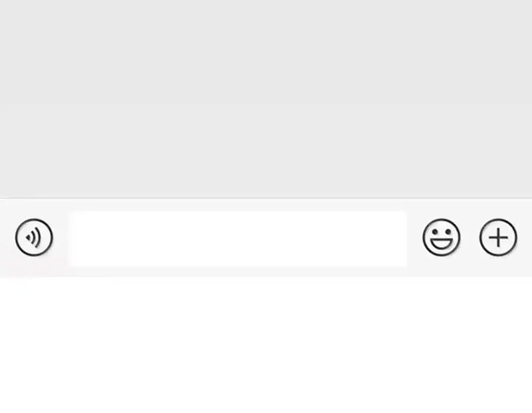Open the plus attachments menu
This screenshot has width=532, height=413.
(x=498, y=237)
